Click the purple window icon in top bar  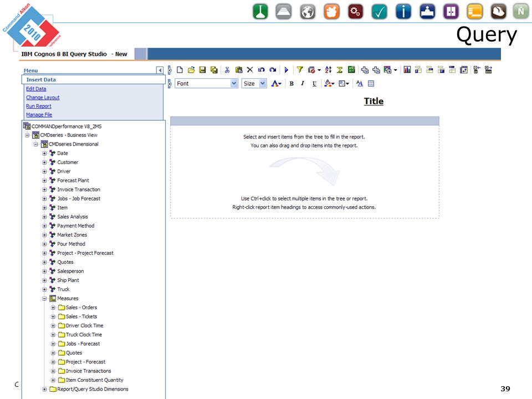[x=451, y=12]
